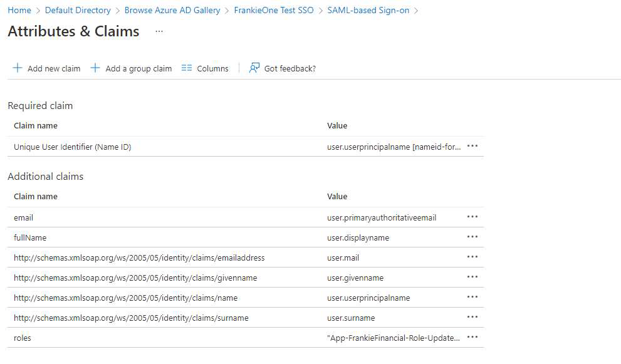621x364 pixels.
Task: Open the Unique User Identifier (Name ID) claim
Action: (72, 147)
